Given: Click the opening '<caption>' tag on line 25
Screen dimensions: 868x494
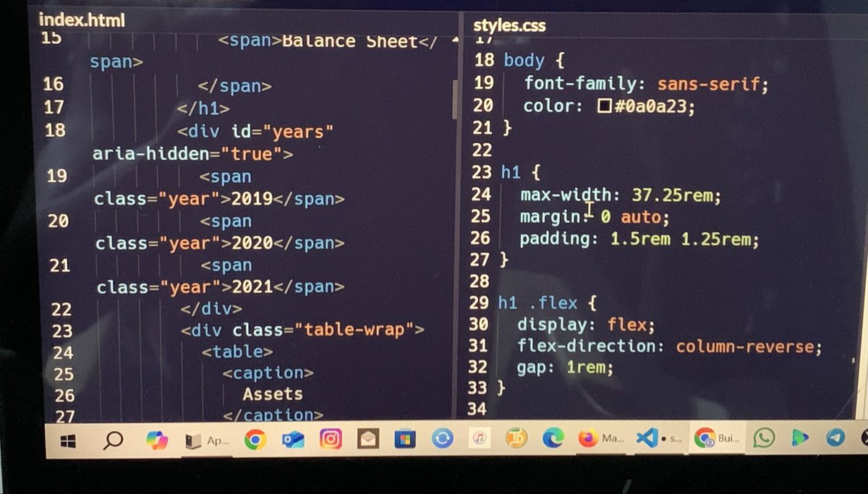Looking at the screenshot, I should (x=267, y=373).
